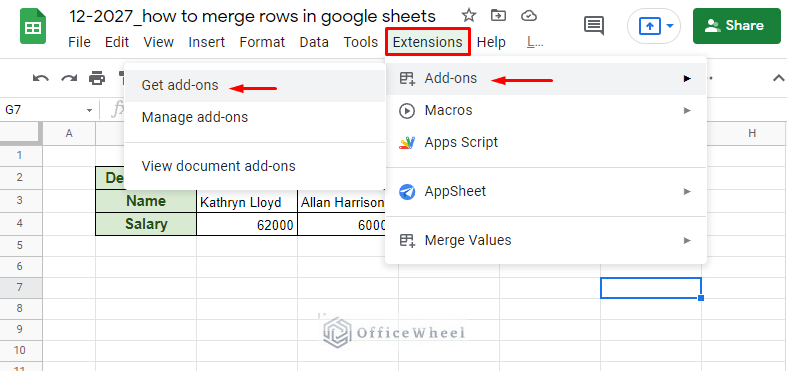Expand the Merge Values submenu

pos(546,240)
